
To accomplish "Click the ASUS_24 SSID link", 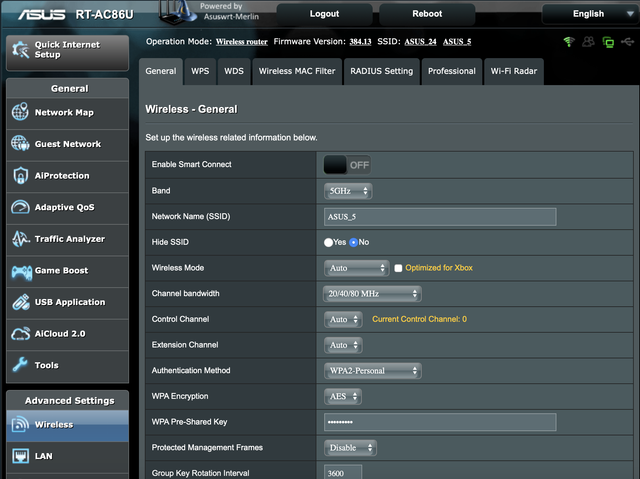I will click(x=420, y=42).
